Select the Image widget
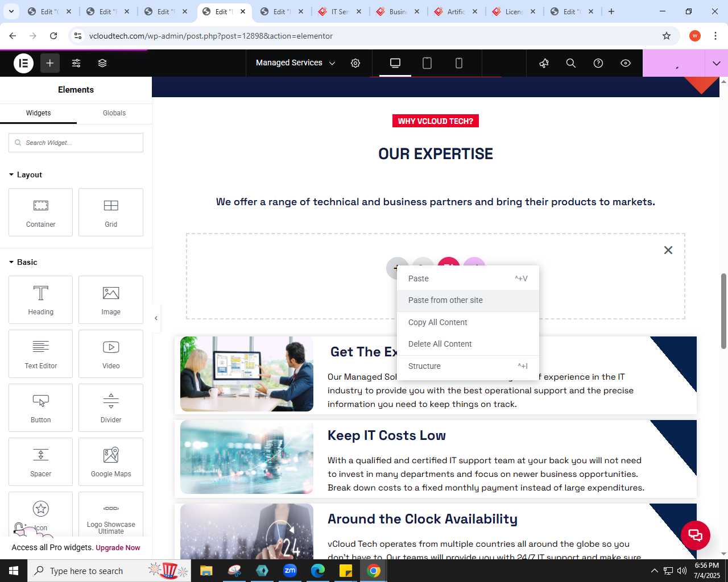 [x=111, y=300]
